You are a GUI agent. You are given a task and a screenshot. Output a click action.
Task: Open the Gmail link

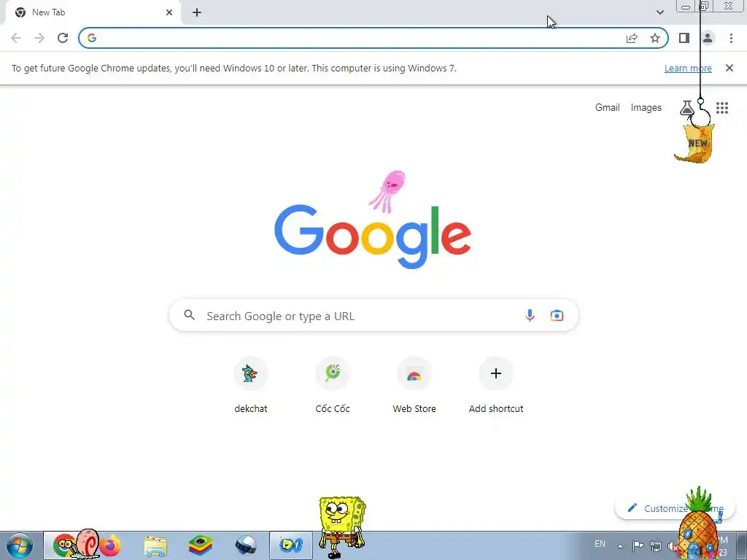click(608, 108)
